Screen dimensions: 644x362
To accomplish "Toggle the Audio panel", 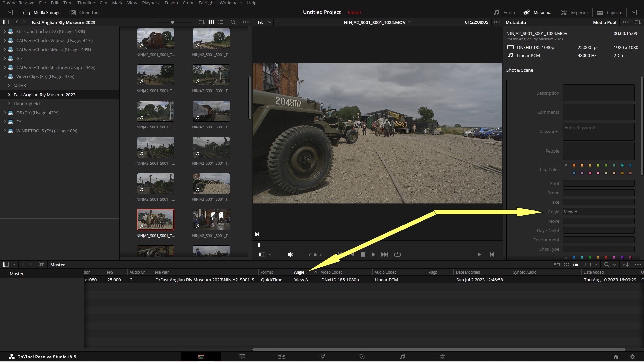I will 504,12.
